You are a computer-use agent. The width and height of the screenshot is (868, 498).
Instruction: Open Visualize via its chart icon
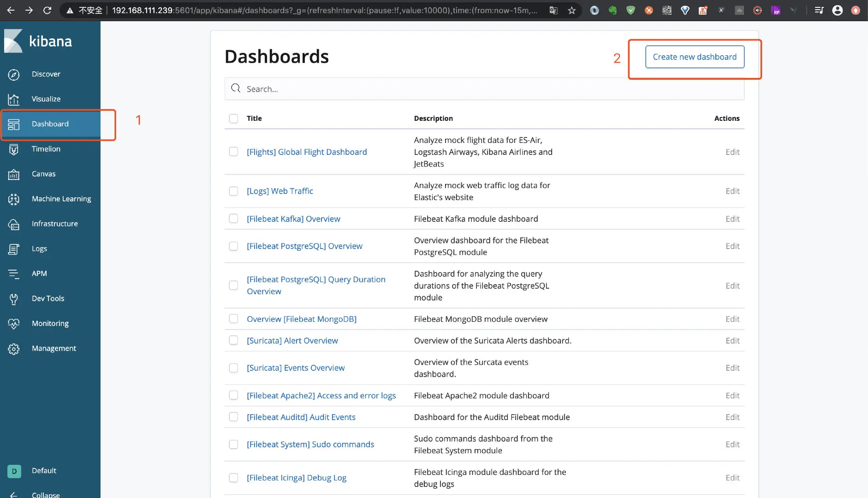tap(14, 100)
